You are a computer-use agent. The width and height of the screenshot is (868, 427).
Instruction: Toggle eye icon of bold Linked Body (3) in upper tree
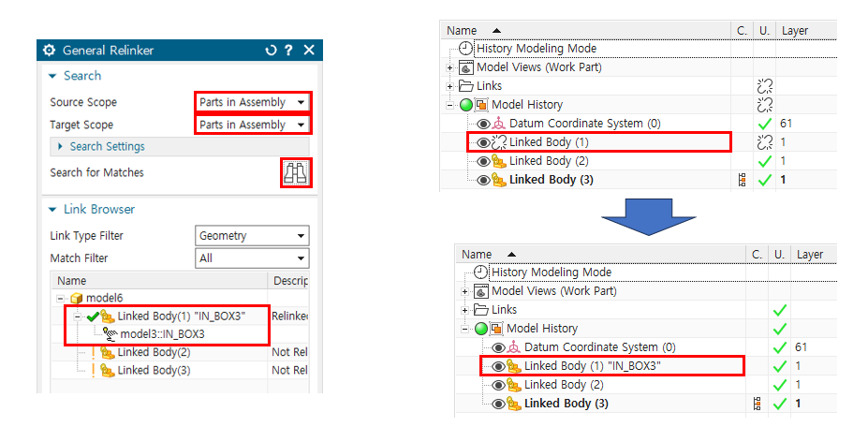click(x=483, y=180)
